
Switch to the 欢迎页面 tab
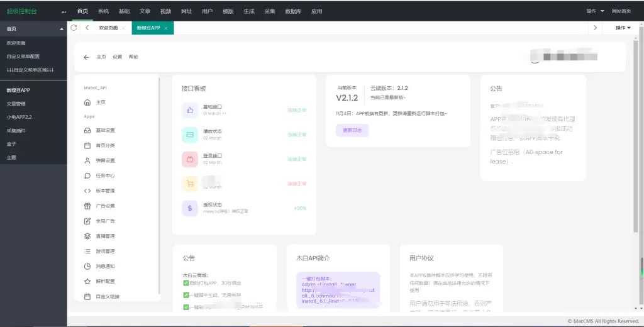click(108, 28)
